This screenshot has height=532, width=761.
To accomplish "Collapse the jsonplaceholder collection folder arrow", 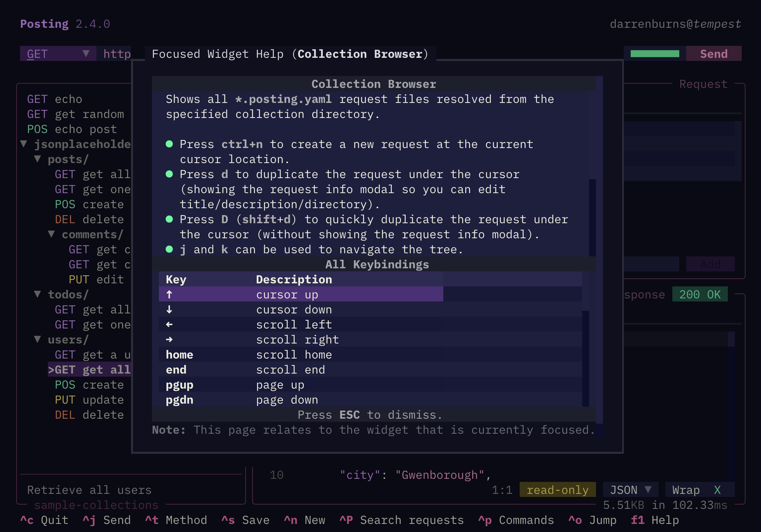I will pos(24,144).
